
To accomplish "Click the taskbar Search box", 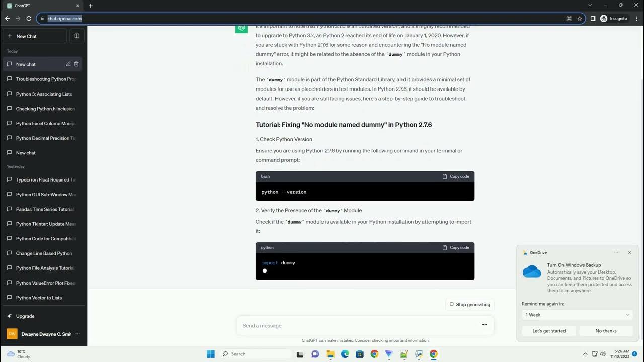I will click(255, 354).
